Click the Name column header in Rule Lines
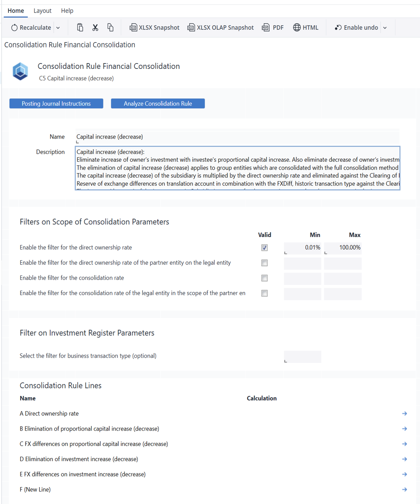 pos(28,398)
